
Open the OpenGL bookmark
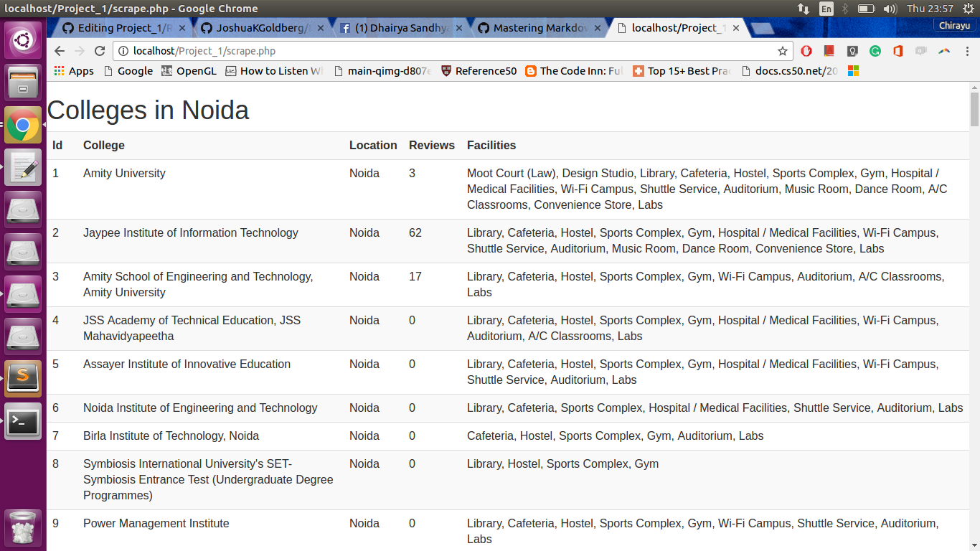coord(189,71)
